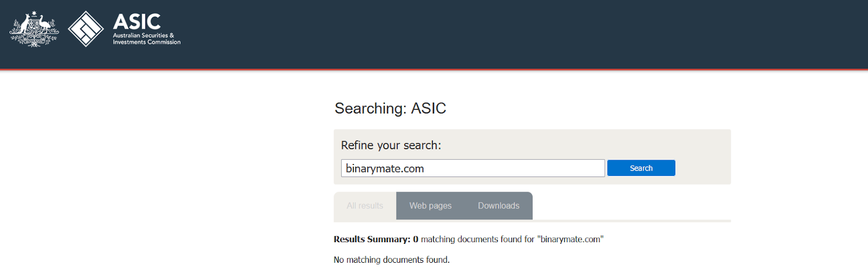Focus the Refine your search text field
Viewport: 868px width, 278px height.
pyautogui.click(x=473, y=168)
